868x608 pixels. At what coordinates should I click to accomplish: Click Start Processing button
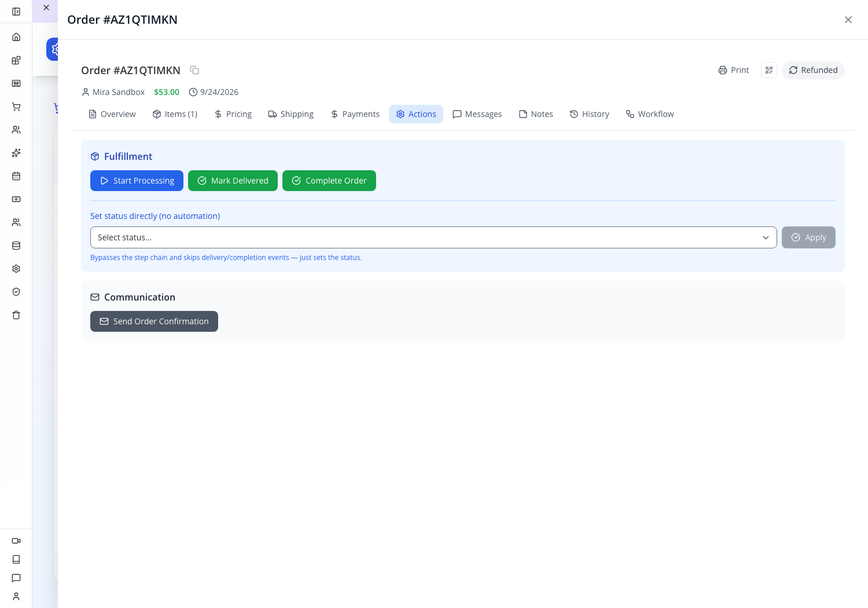click(x=137, y=181)
